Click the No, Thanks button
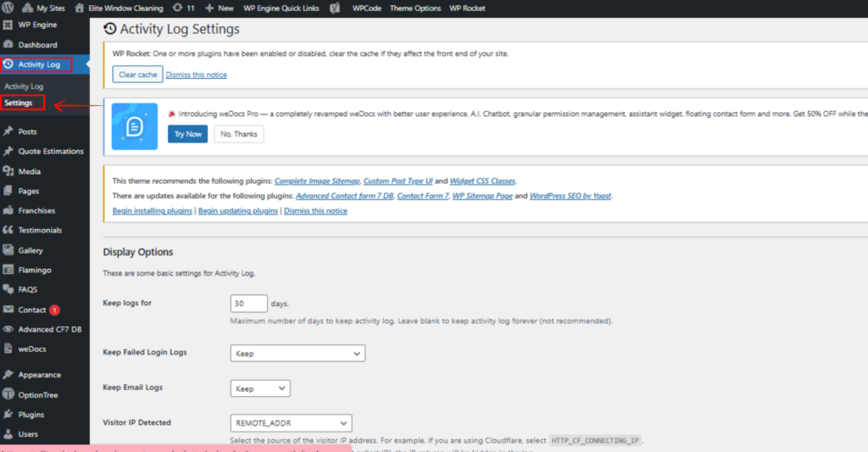868x452 pixels. [238, 134]
